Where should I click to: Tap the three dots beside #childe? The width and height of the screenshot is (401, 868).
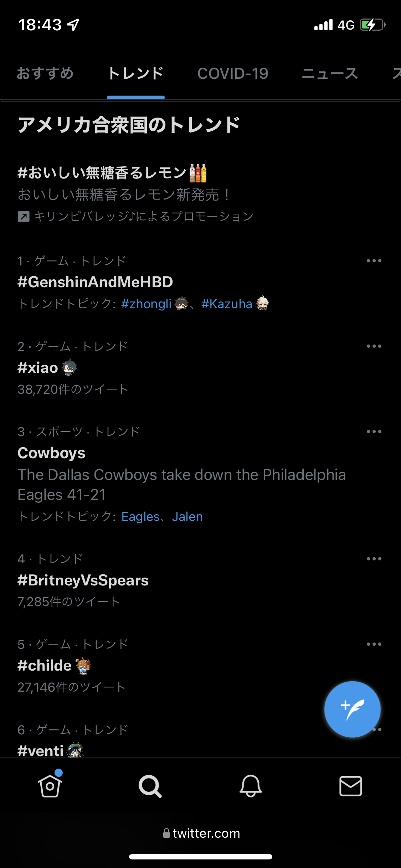[x=374, y=644]
